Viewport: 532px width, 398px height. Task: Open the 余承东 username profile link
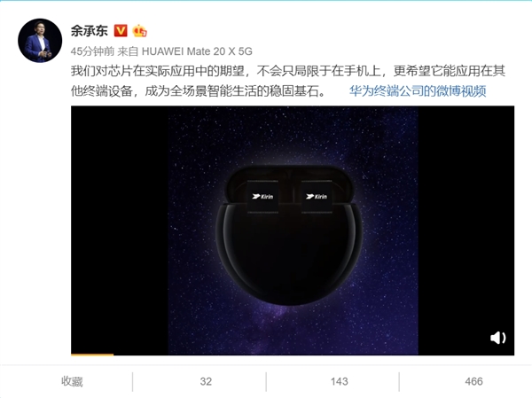pos(90,31)
